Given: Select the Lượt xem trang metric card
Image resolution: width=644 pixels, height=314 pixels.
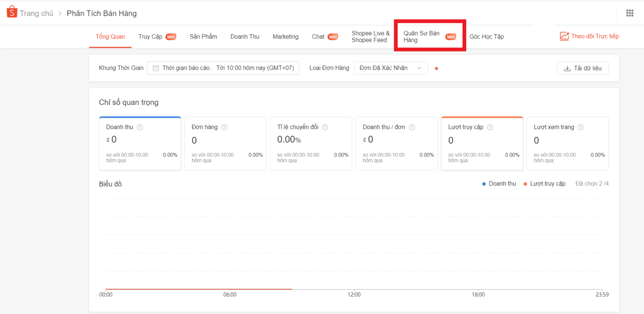Looking at the screenshot, I should tap(567, 144).
